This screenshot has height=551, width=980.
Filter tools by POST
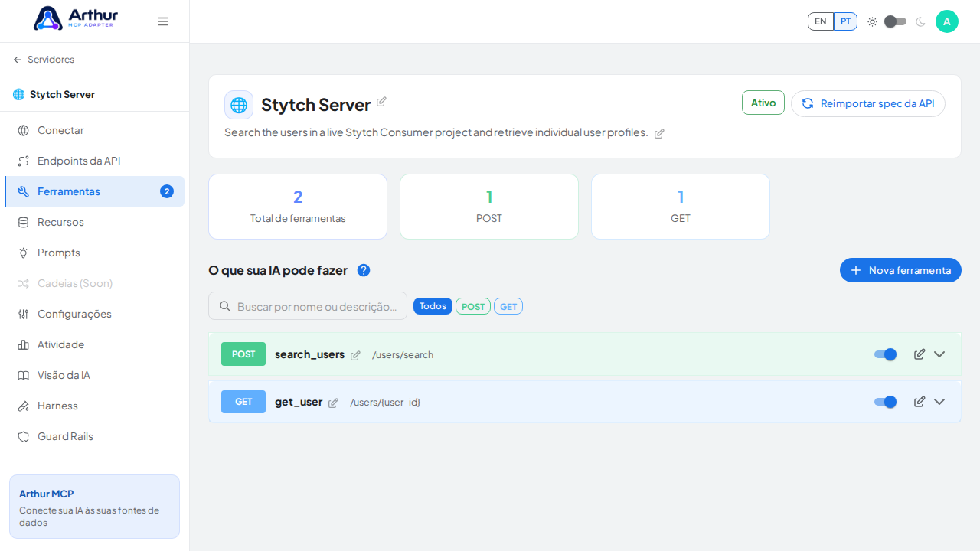coord(473,306)
